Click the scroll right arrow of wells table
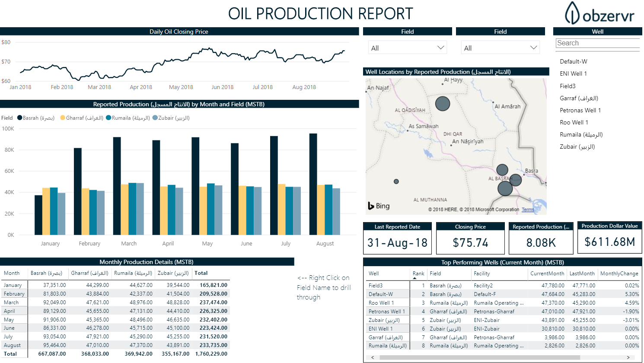This screenshot has height=363, width=644. (x=629, y=358)
